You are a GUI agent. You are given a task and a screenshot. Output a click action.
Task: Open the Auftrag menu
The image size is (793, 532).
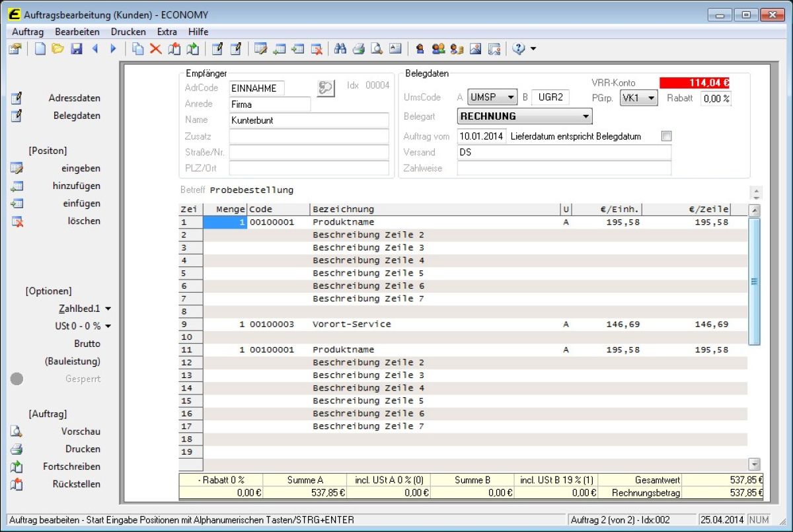pos(28,32)
